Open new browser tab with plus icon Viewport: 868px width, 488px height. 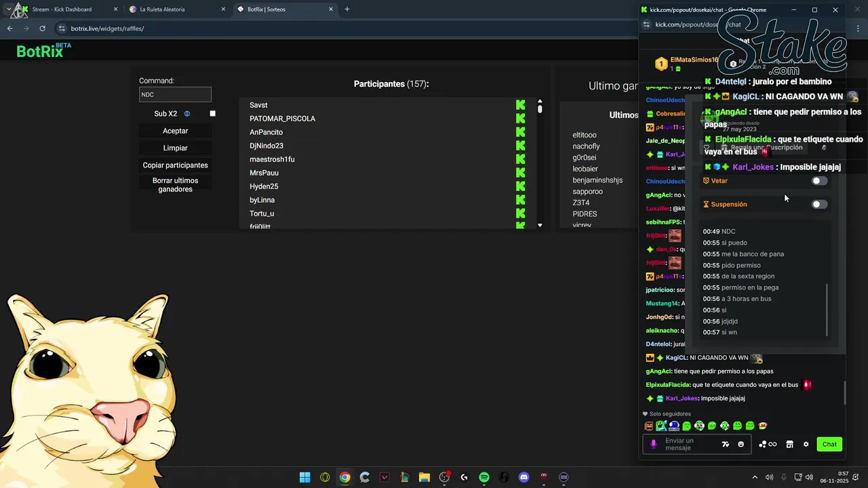[x=347, y=9]
